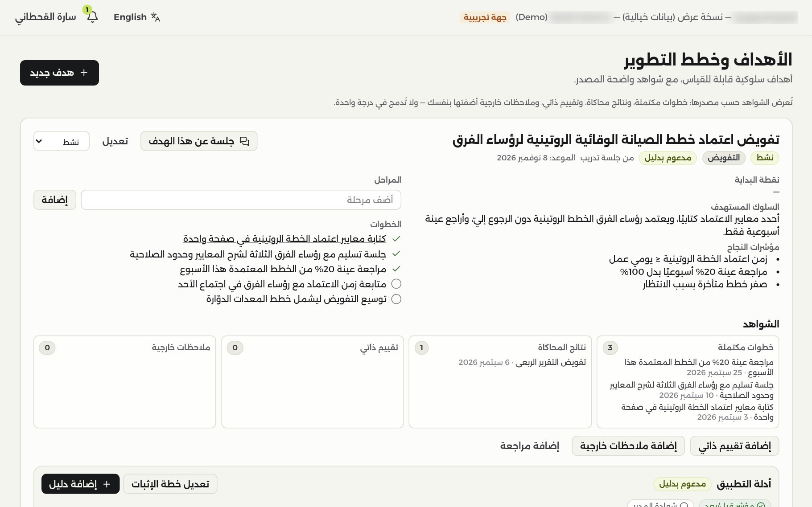Click the 'من جلسة تدريب' source text
This screenshot has height=507, width=812.
click(607, 158)
